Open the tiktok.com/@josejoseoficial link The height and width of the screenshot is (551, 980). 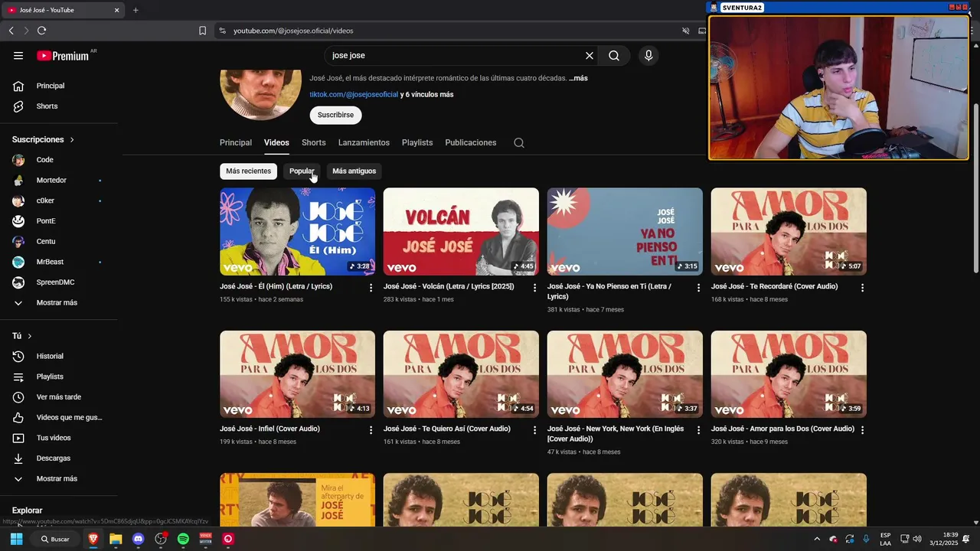coord(354,95)
